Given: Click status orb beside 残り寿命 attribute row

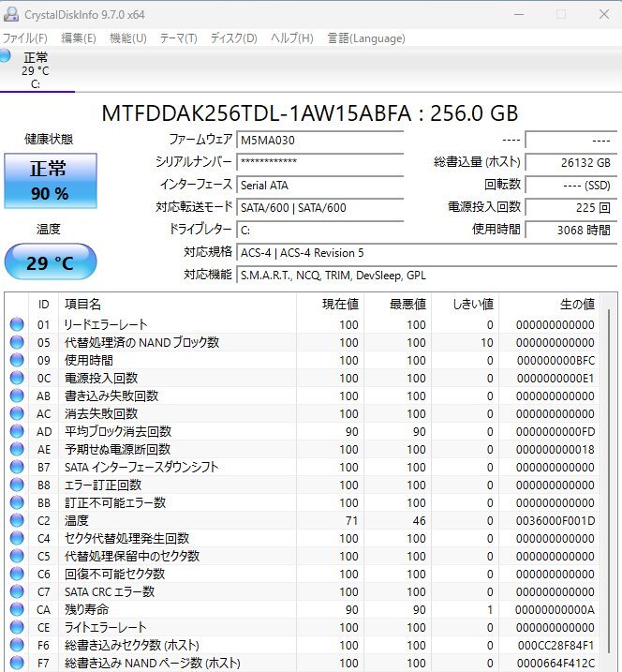Looking at the screenshot, I should [17, 609].
